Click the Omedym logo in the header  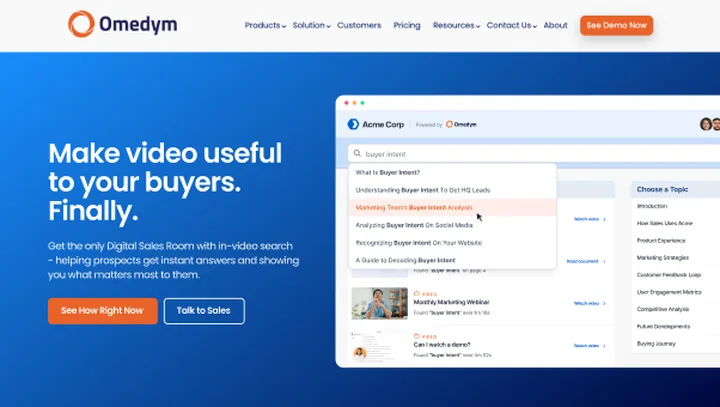[123, 24]
